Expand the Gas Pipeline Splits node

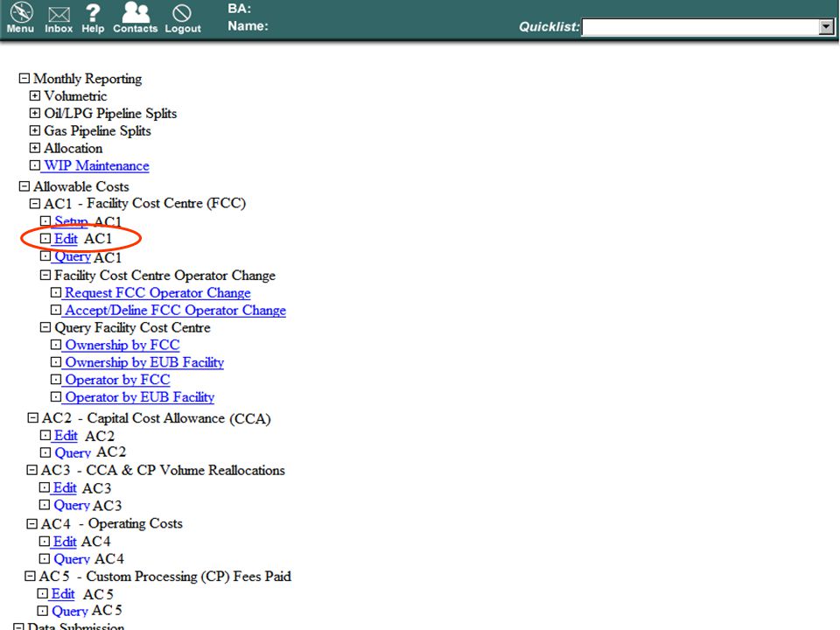pos(35,130)
